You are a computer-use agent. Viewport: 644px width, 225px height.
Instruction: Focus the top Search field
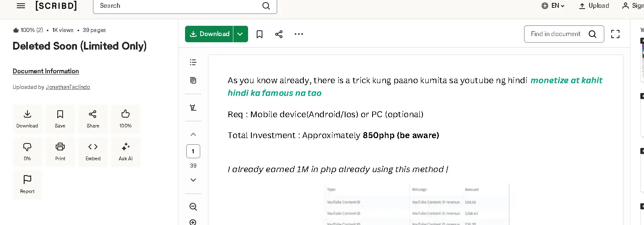pyautogui.click(x=185, y=6)
